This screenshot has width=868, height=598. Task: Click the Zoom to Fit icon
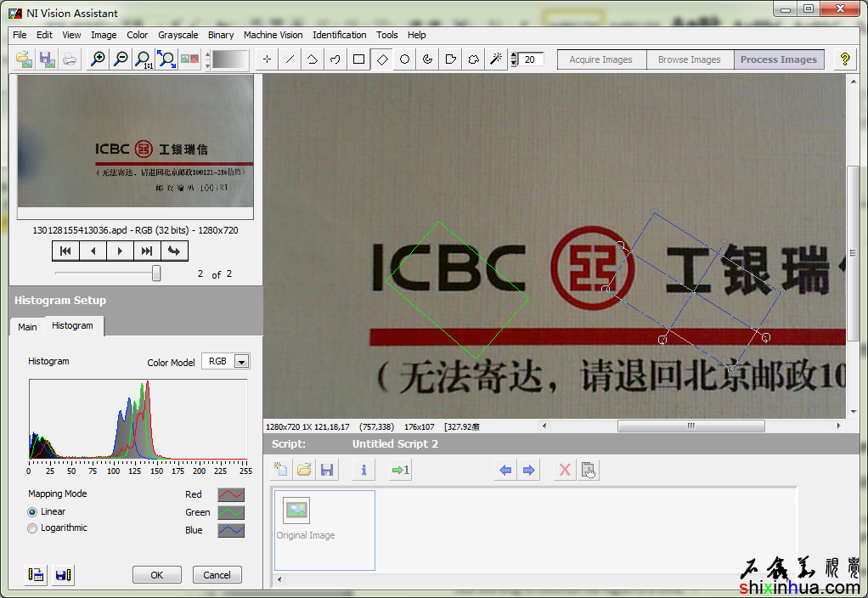click(166, 59)
